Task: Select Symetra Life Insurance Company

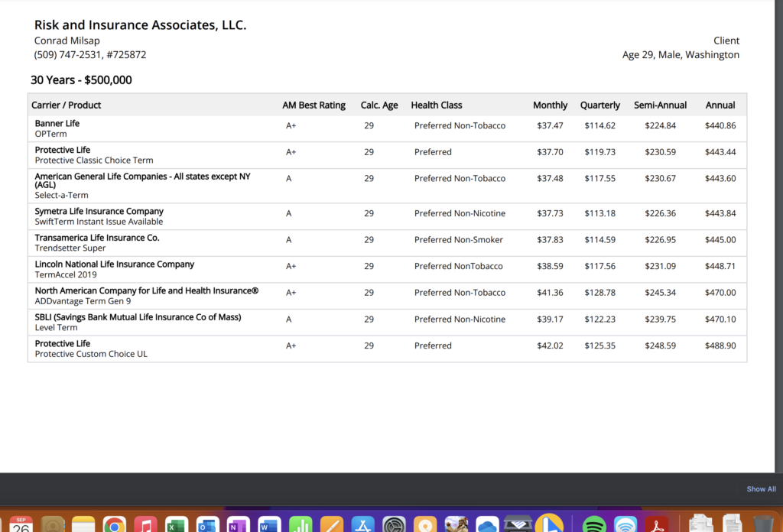Action: click(99, 211)
